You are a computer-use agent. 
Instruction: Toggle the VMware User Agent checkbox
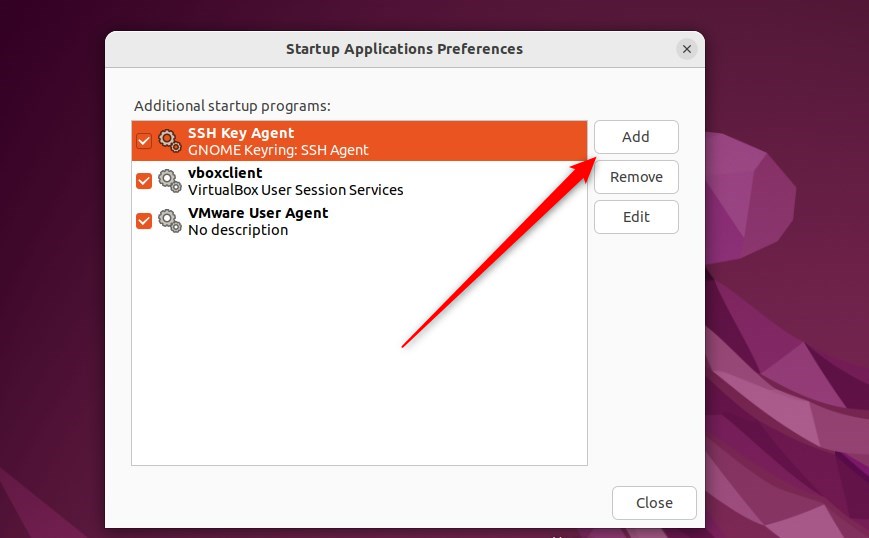(x=144, y=221)
